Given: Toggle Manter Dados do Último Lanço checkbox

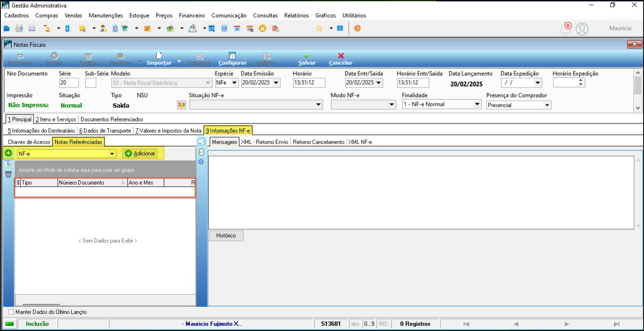Looking at the screenshot, I should tap(11, 312).
